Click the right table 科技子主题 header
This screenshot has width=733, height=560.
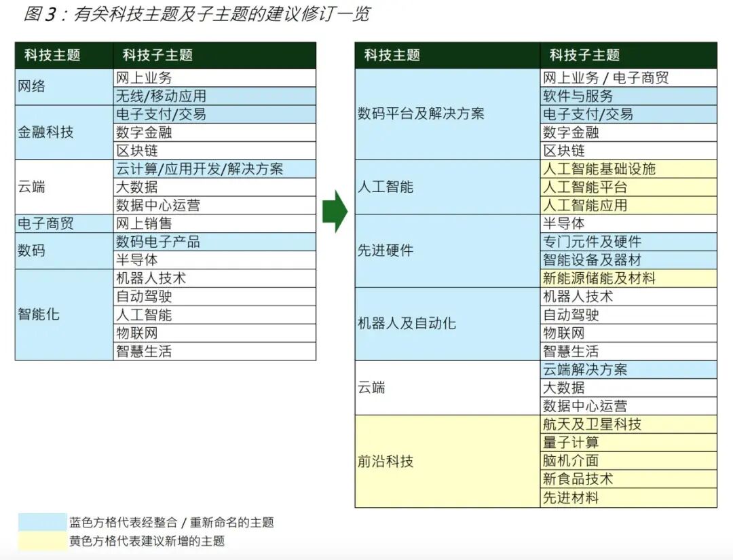628,55
